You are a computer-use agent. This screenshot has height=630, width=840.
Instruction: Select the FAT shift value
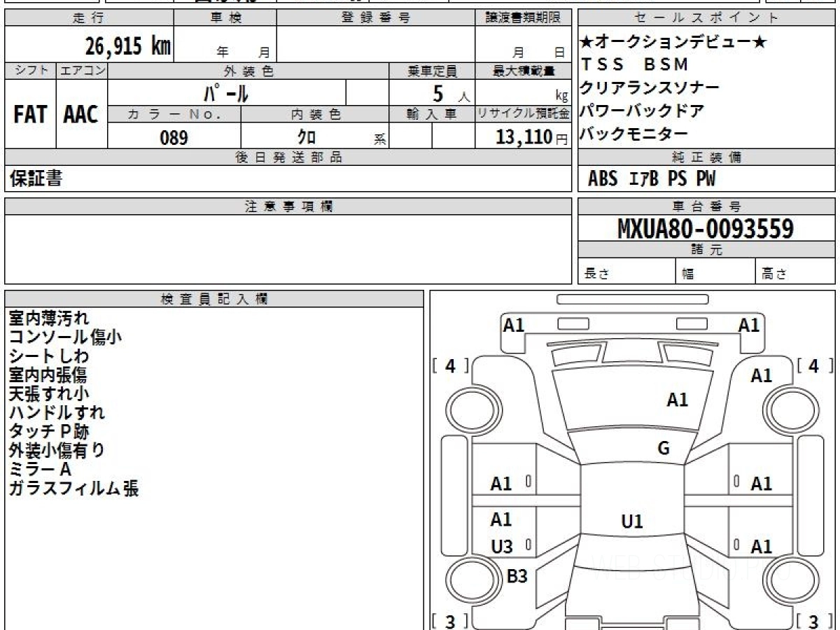tap(29, 115)
